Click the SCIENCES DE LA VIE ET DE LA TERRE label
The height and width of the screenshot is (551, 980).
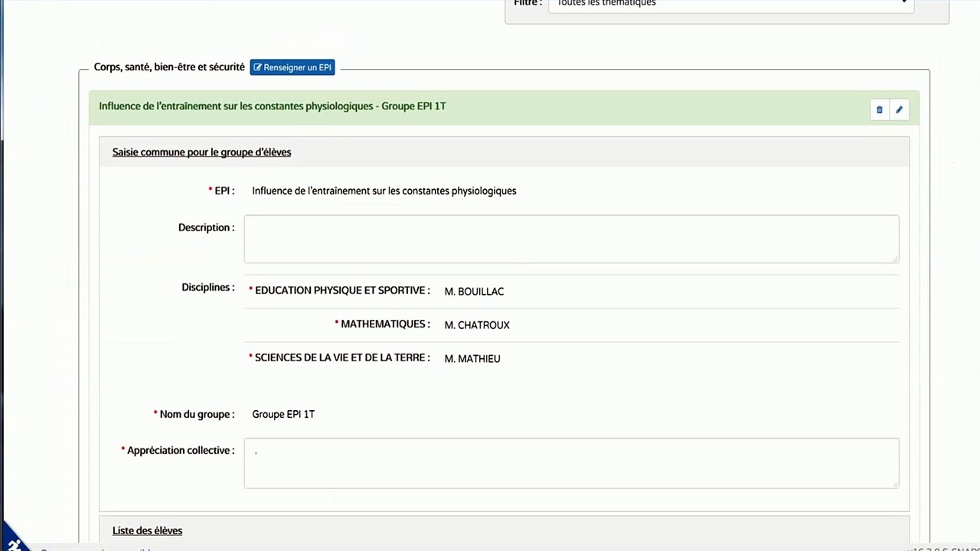click(342, 358)
